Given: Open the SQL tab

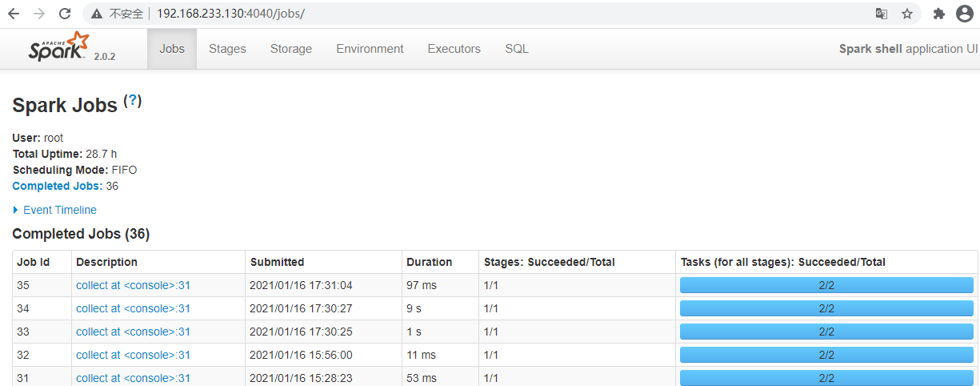Looking at the screenshot, I should point(517,49).
